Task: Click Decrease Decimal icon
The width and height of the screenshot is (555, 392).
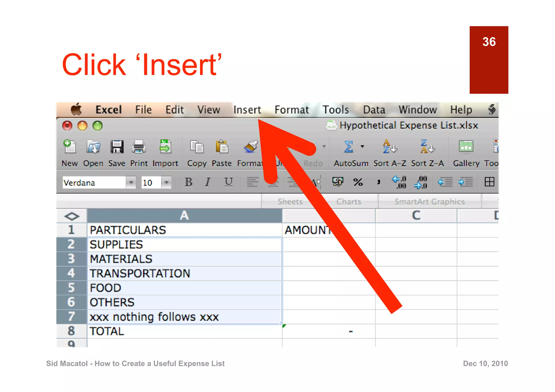Action: coord(421,182)
